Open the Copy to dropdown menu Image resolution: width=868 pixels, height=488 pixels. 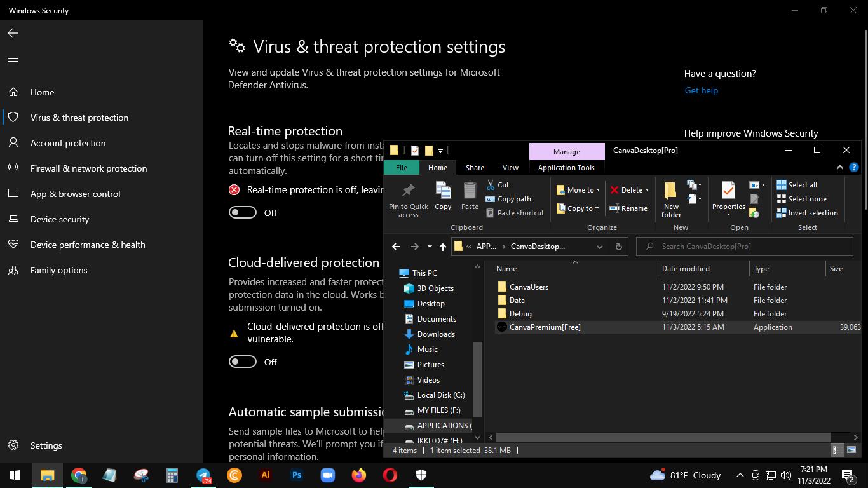pos(578,208)
